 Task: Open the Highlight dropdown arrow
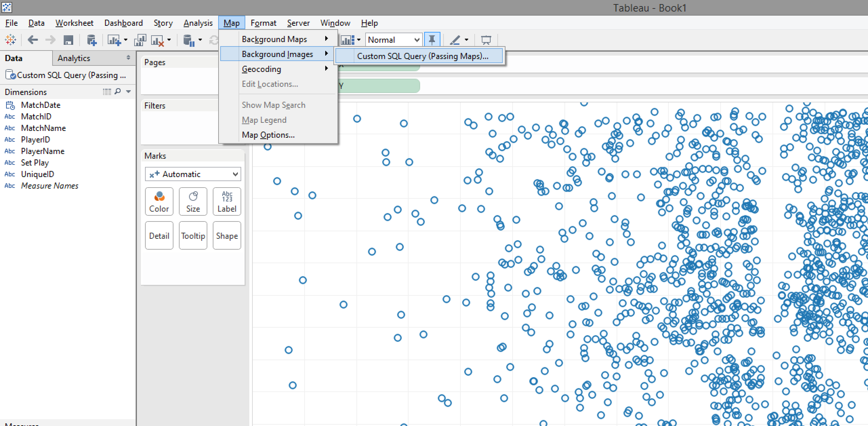(467, 40)
